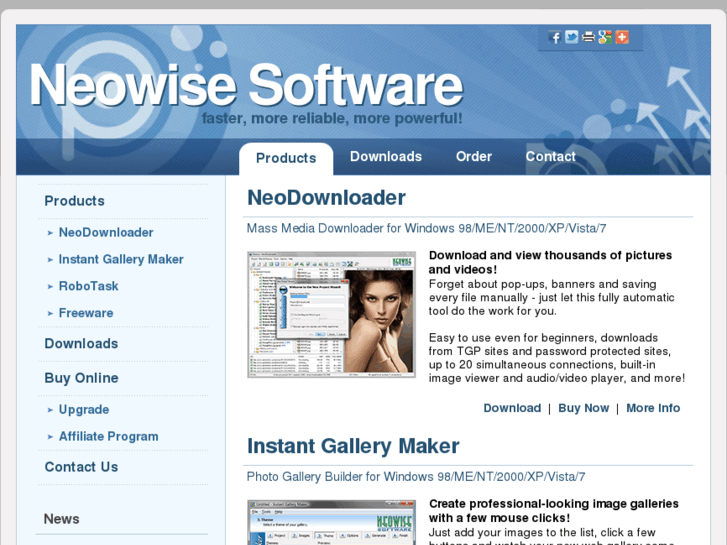The image size is (727, 545).
Task: Click the 'faster, more reliable, more powerful!' tagline
Action: tap(332, 119)
